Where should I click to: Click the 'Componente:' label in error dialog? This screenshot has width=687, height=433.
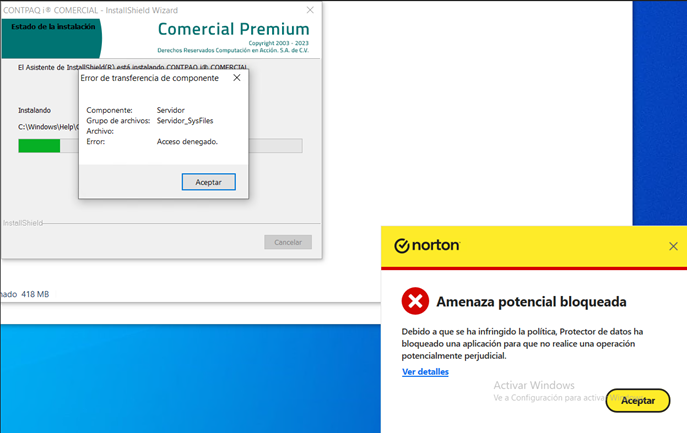click(x=109, y=110)
